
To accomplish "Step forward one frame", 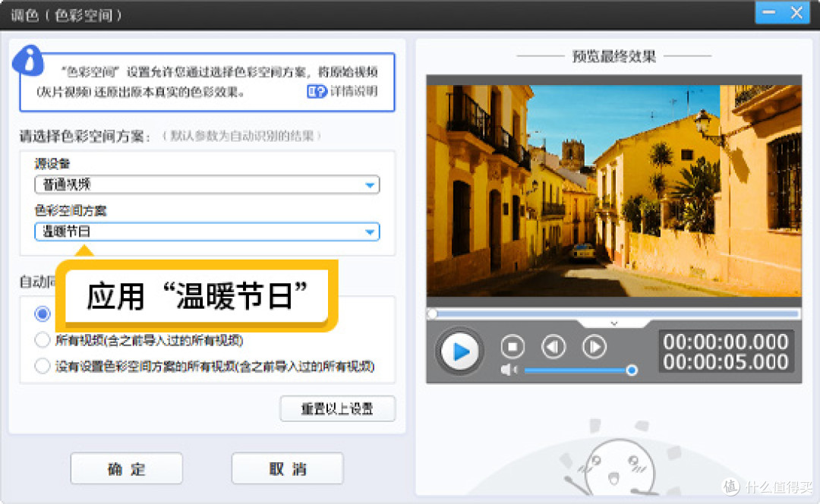I will pos(594,346).
